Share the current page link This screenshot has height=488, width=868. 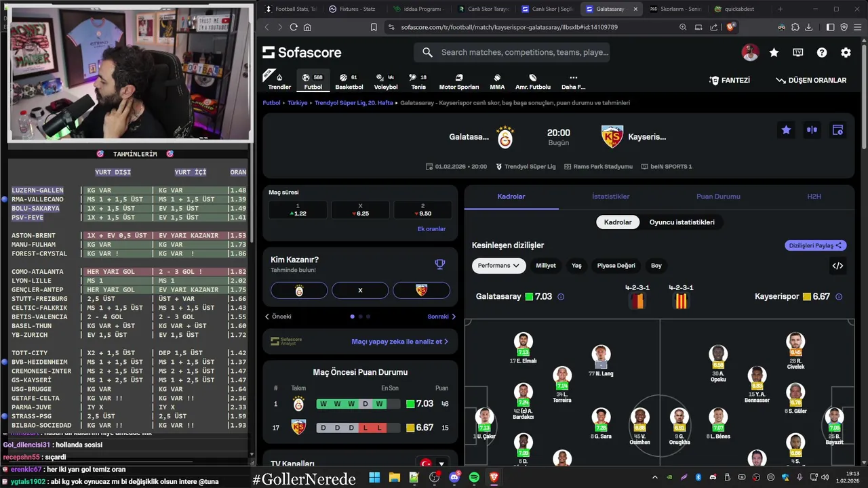714,27
